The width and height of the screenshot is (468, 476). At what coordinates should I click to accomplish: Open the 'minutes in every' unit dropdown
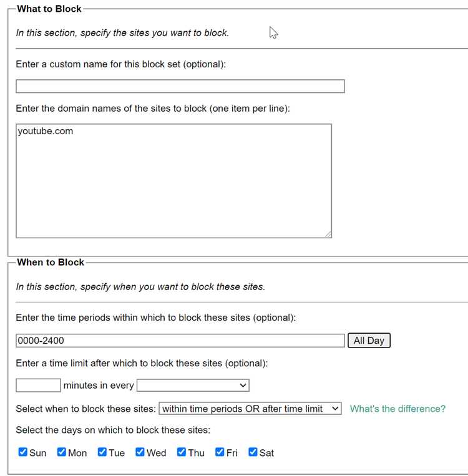point(193,386)
